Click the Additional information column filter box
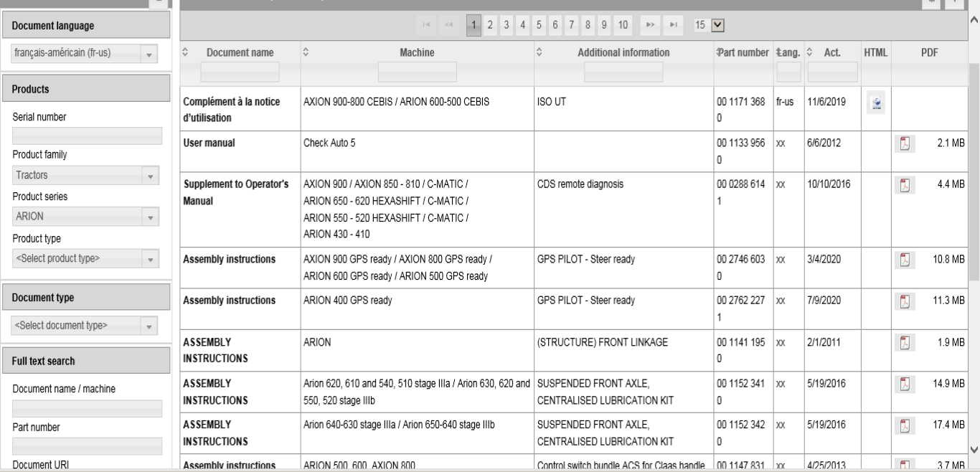Screen dimensions: 980x472 coord(623,71)
